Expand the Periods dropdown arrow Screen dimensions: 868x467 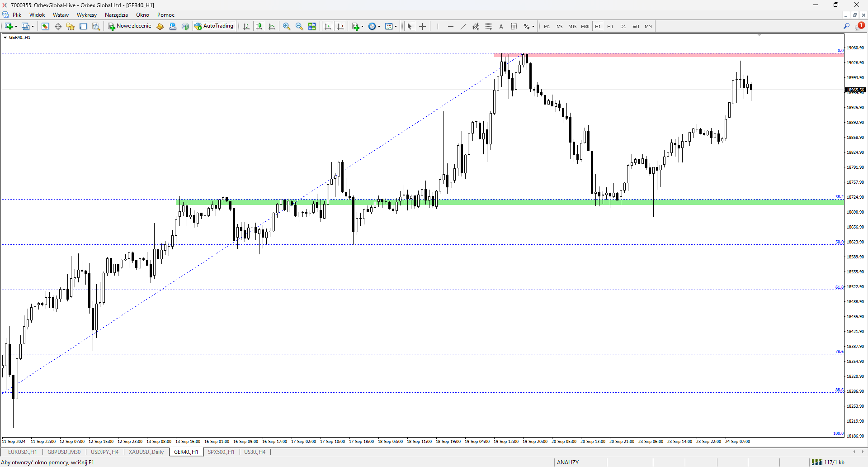pos(379,26)
